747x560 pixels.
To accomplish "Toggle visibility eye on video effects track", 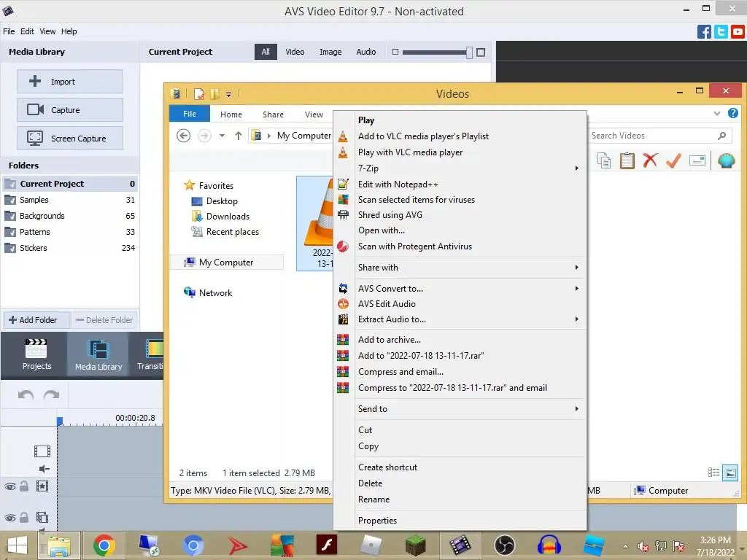I will tap(10, 486).
